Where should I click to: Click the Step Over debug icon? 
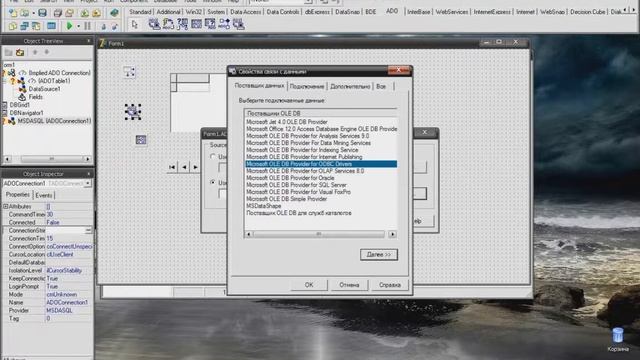pos(115,27)
